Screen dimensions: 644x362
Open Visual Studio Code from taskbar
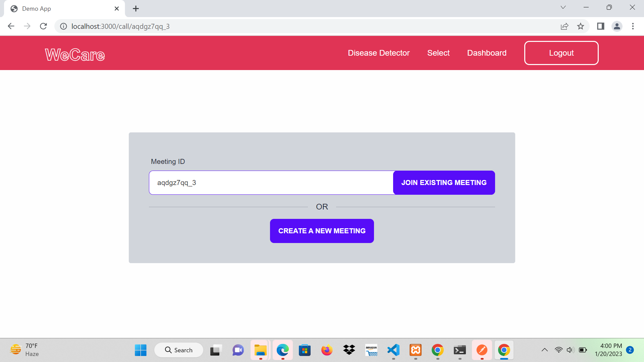393,350
